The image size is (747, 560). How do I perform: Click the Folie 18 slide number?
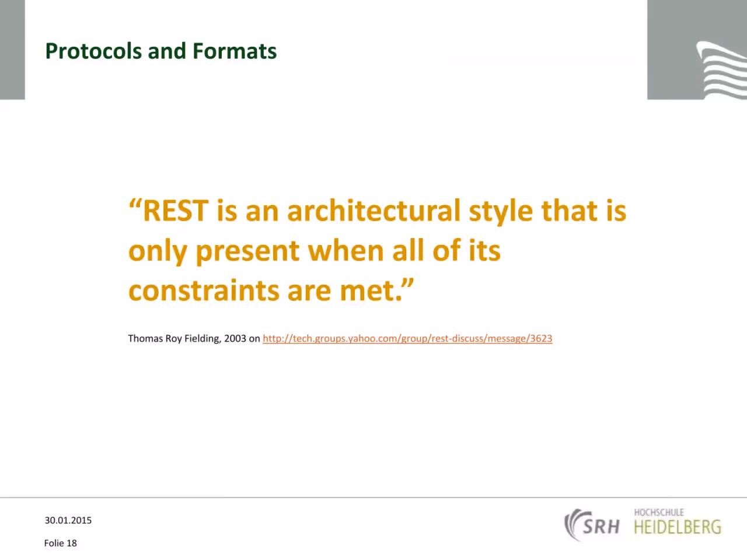[61, 543]
